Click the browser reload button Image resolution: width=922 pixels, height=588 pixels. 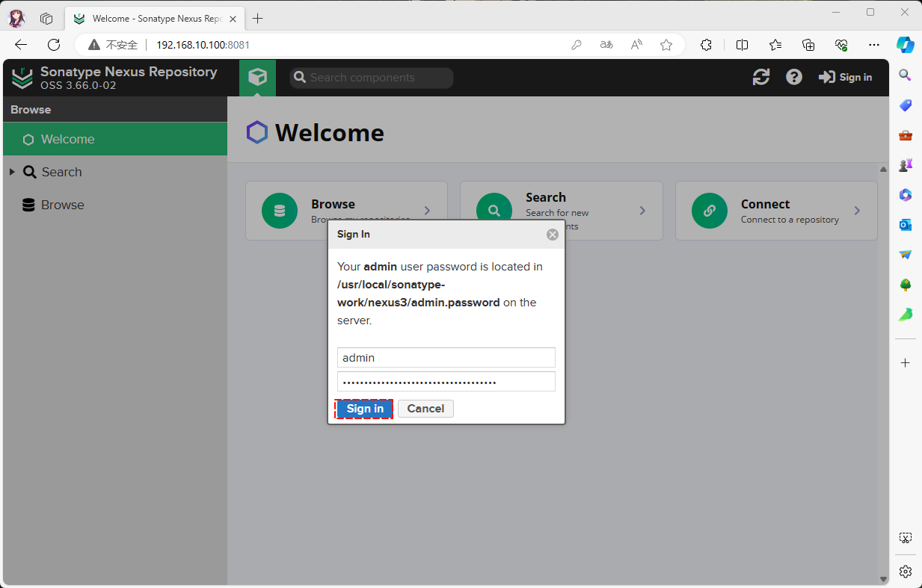pyautogui.click(x=54, y=45)
